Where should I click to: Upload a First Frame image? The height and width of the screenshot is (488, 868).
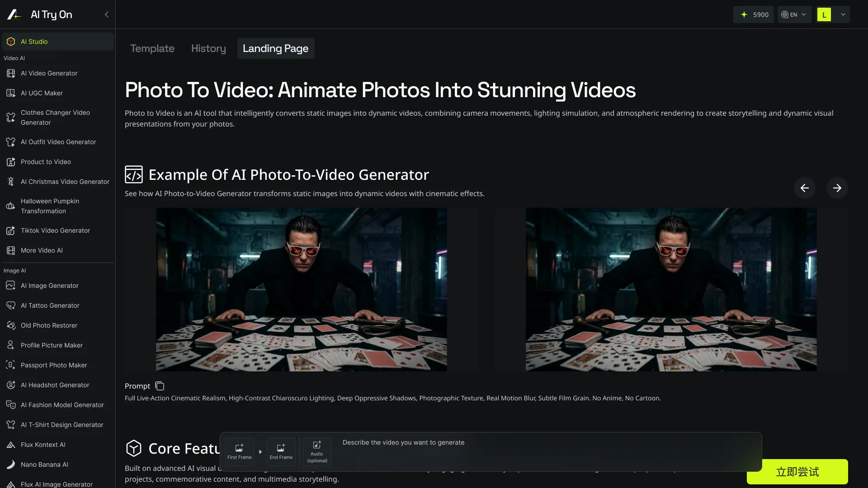(240, 451)
